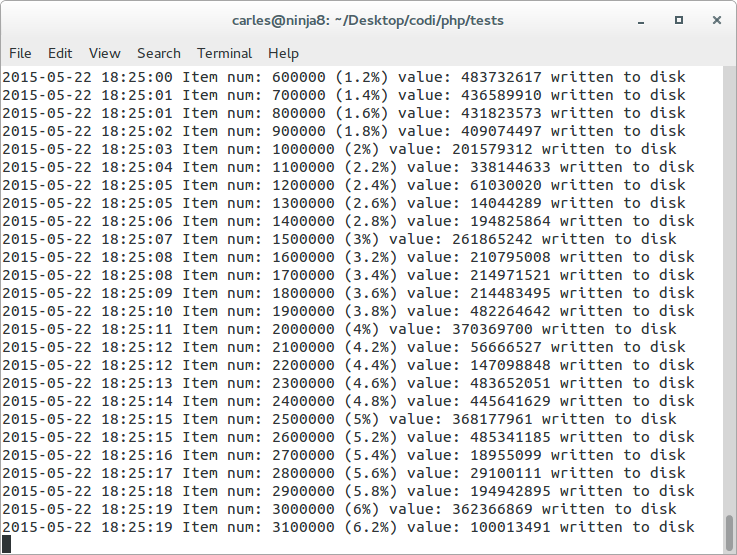Click item num 1400000 text
This screenshot has width=737, height=555.
(x=259, y=221)
